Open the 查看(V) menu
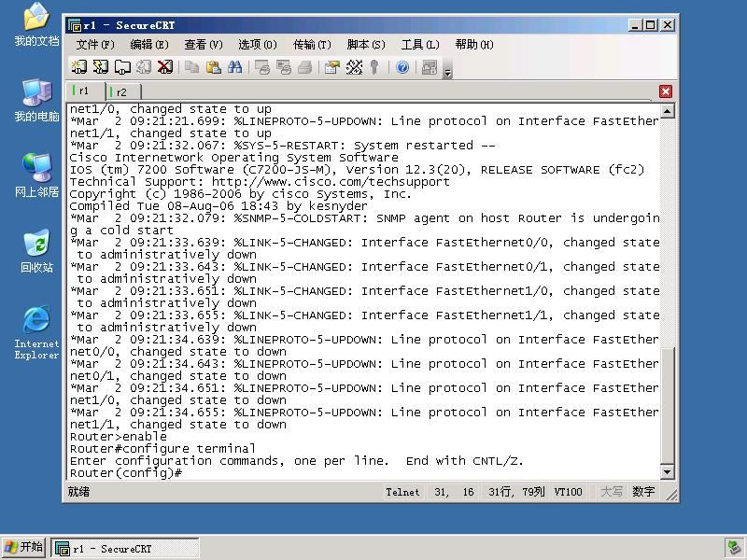 pos(204,45)
